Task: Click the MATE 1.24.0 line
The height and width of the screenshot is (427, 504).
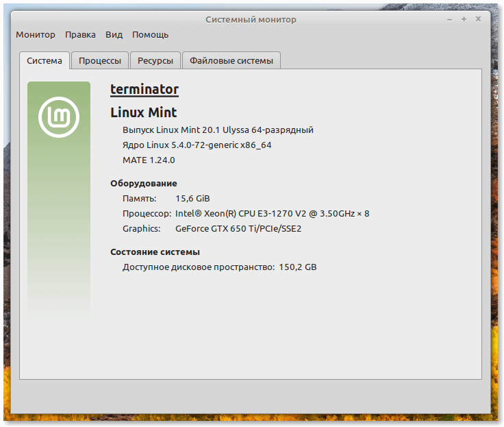Action: [x=149, y=160]
